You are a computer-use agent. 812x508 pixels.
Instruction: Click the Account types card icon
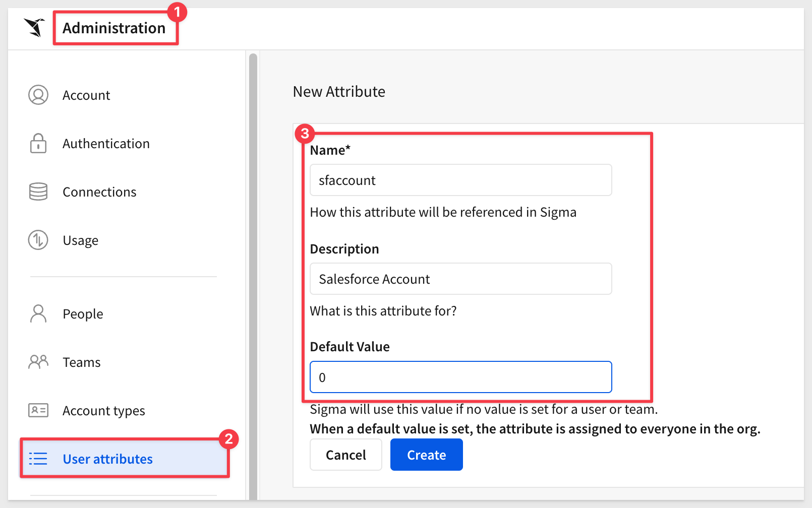tap(38, 410)
